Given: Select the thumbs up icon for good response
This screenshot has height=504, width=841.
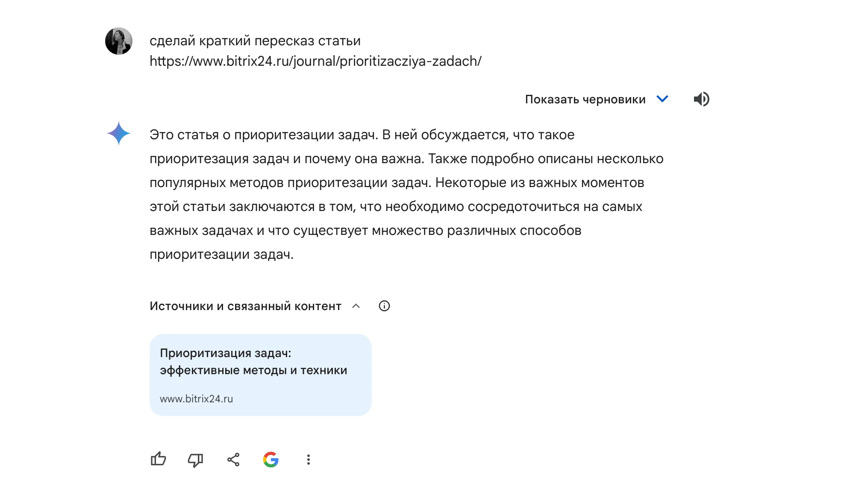Looking at the screenshot, I should pyautogui.click(x=158, y=460).
